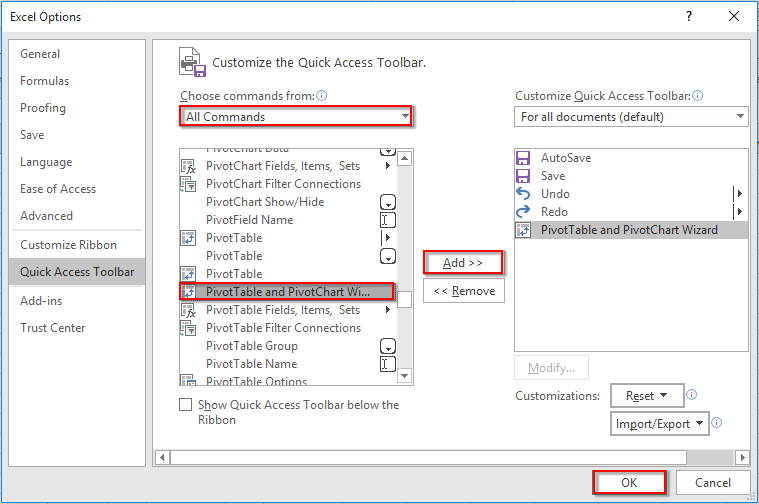759x504 pixels.
Task: Select the Redo arrow icon
Action: (522, 212)
